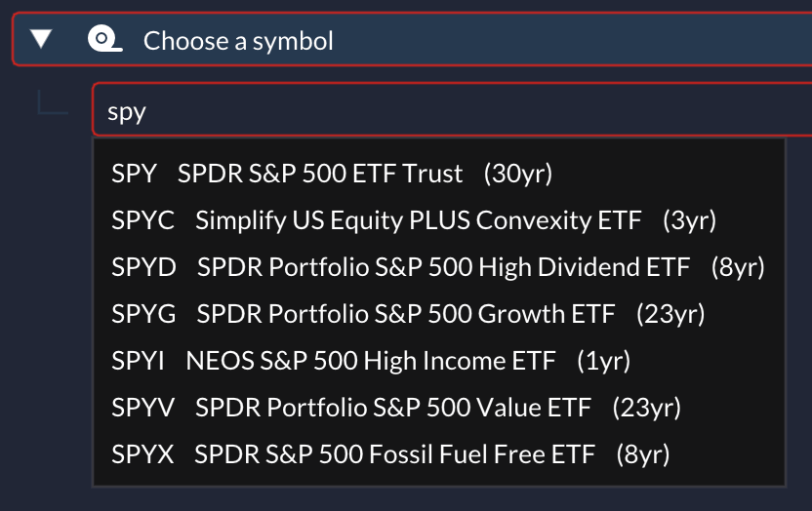This screenshot has height=511, width=812.
Task: Choose SPYV S&P 500 Value ETF
Action: [439, 408]
